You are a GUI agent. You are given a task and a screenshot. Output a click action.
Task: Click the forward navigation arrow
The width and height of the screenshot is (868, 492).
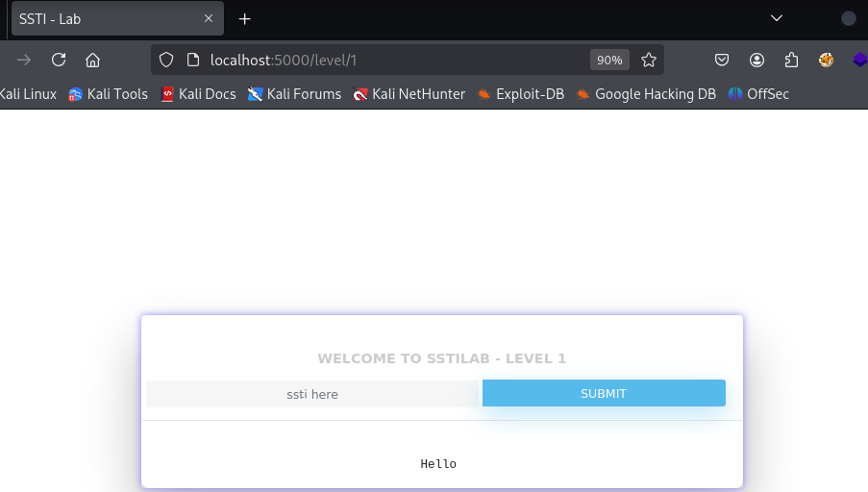[24, 60]
